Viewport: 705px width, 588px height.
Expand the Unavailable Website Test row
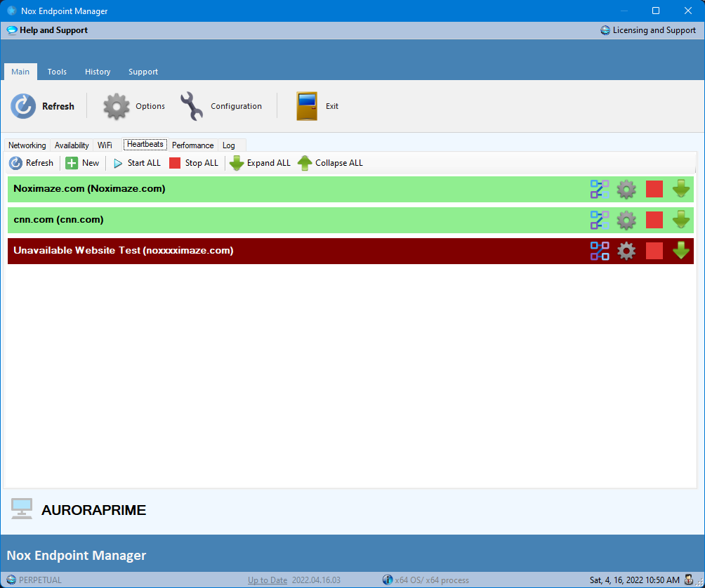[x=681, y=251]
